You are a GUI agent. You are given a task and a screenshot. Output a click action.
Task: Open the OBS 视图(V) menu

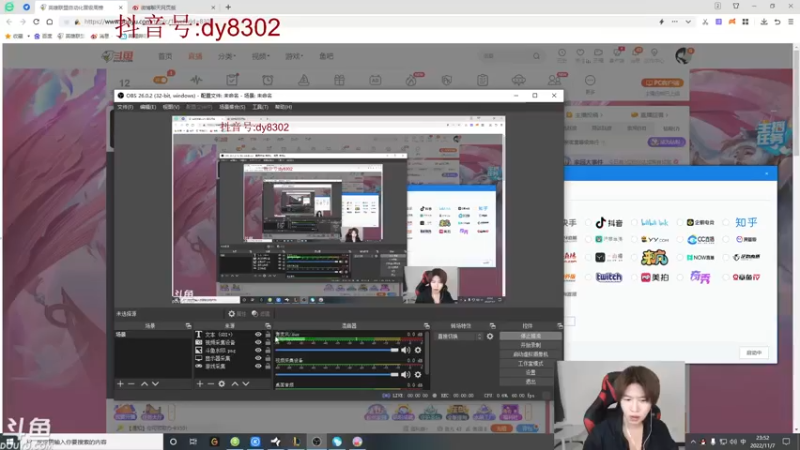coord(171,107)
